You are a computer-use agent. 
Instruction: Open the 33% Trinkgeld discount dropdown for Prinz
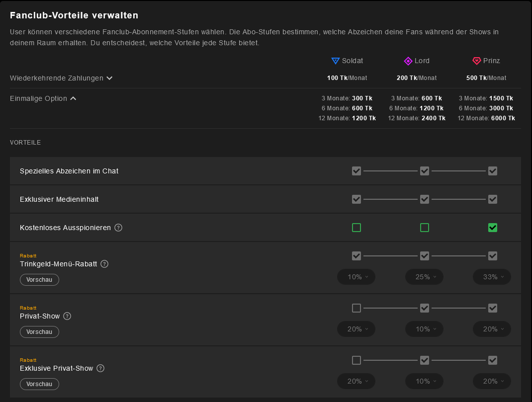(492, 277)
